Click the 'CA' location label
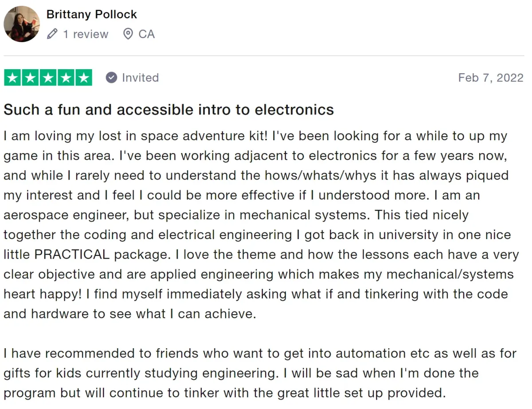The width and height of the screenshot is (532, 409). tap(146, 34)
